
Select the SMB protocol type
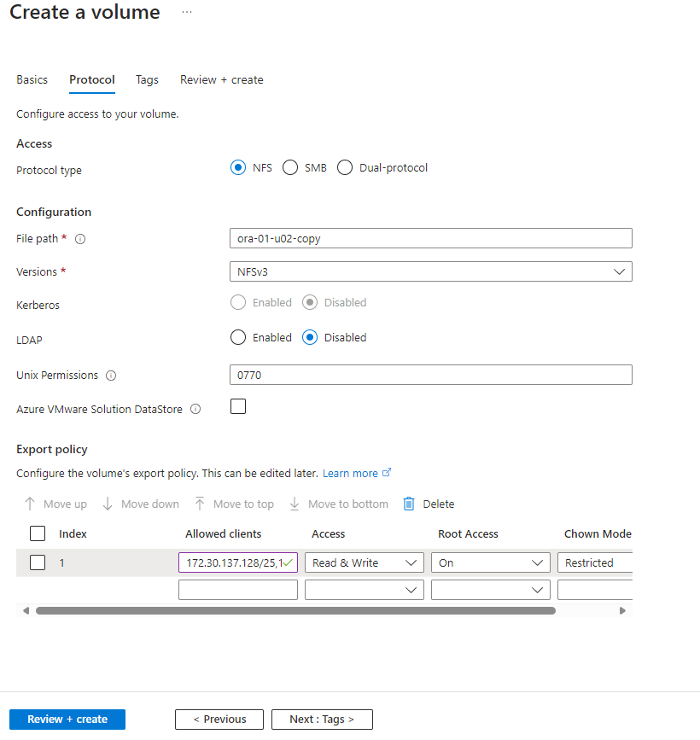click(290, 168)
